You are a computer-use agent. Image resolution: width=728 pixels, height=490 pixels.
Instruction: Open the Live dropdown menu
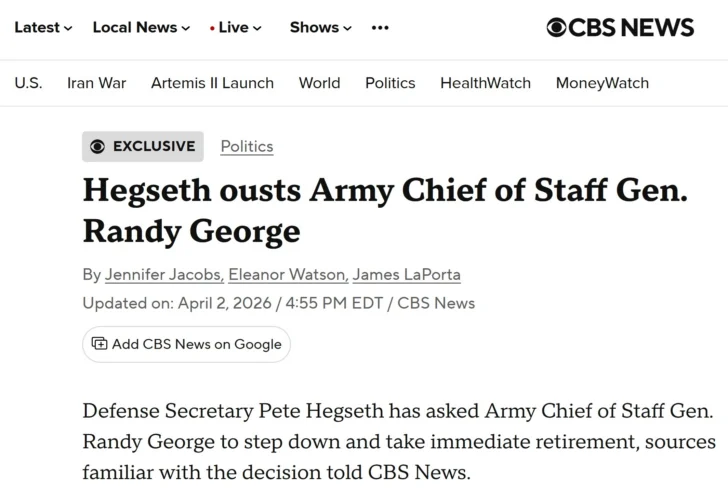click(x=237, y=28)
